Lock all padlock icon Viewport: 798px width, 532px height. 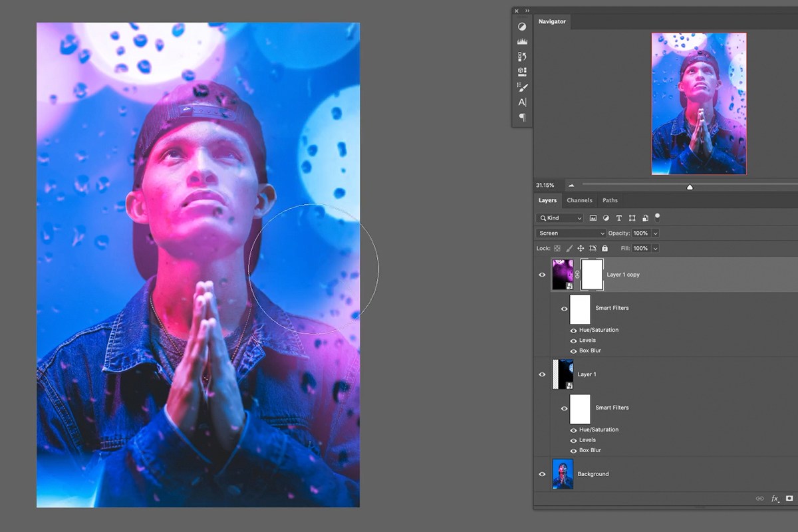(604, 248)
